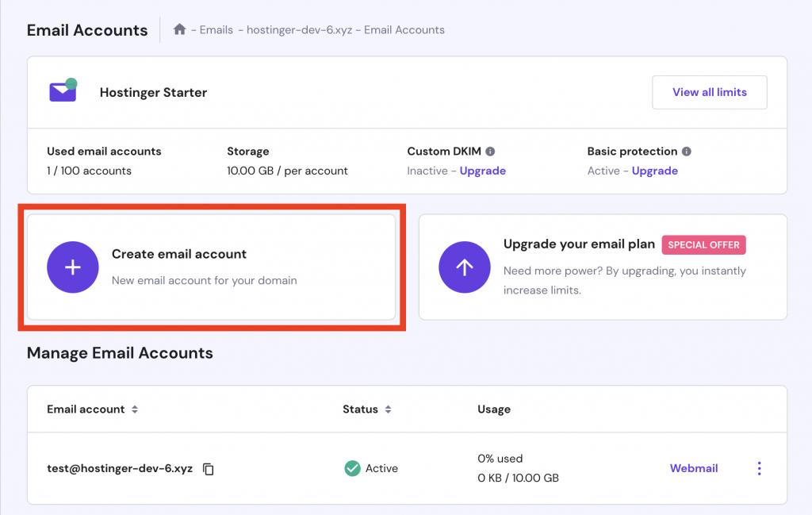The image size is (812, 515).
Task: Select Upgrade your email plan heading
Action: 579,244
